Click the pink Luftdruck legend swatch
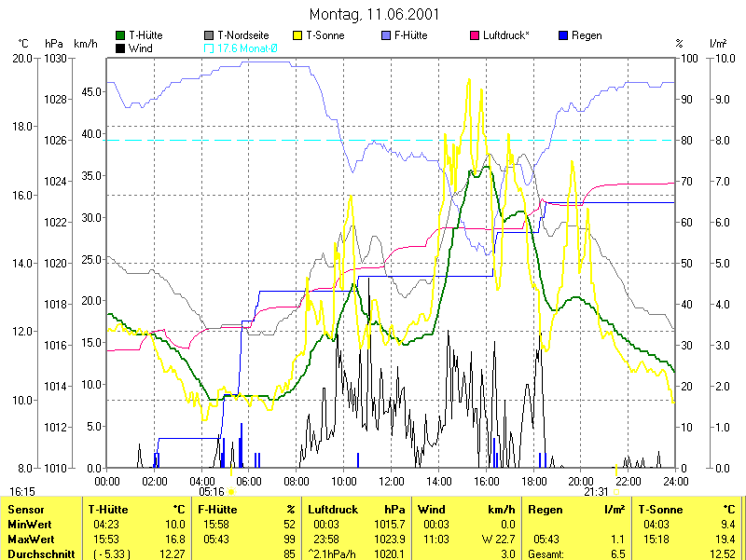Screen dimensions: 746x560 (475, 35)
